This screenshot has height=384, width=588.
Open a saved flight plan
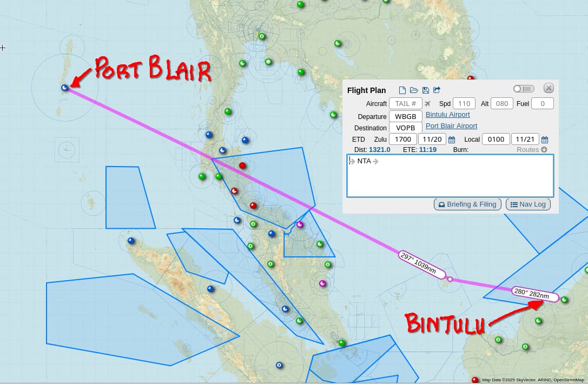pos(414,90)
